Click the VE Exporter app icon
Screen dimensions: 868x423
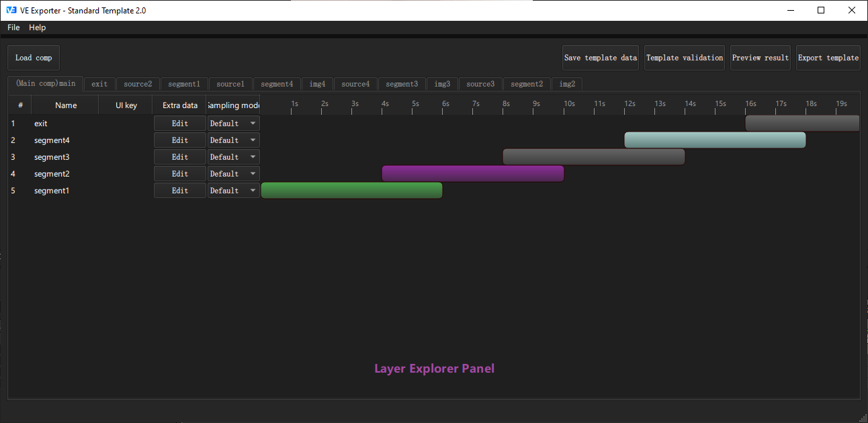click(11, 10)
